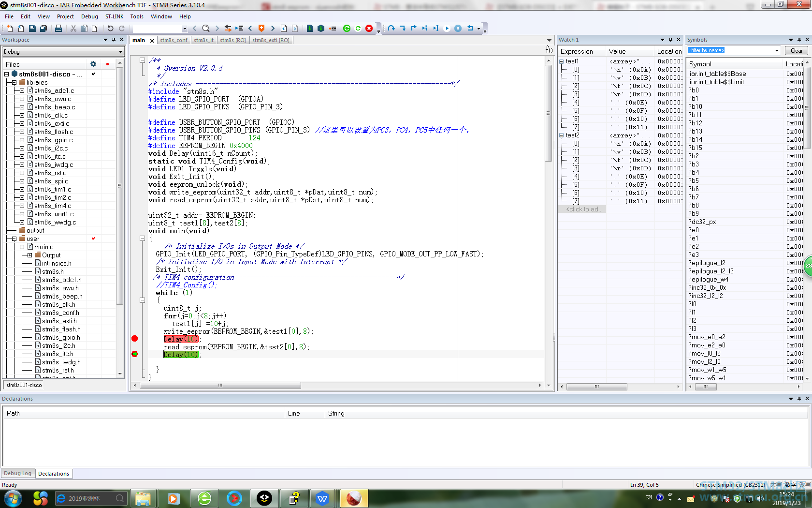Pin the Workspace panel
812x508 pixels.
coord(114,40)
